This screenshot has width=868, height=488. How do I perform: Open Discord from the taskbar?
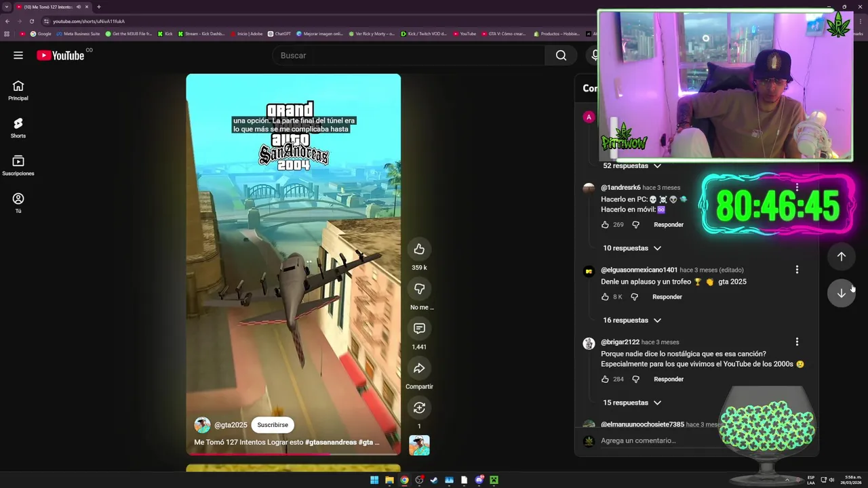click(479, 480)
